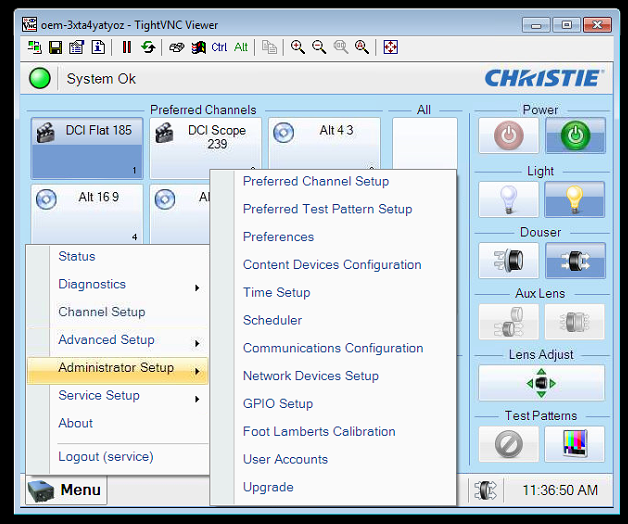Screen dimensions: 628x524
Task: Select Scheduler from the Administrator submenu
Action: (x=272, y=321)
